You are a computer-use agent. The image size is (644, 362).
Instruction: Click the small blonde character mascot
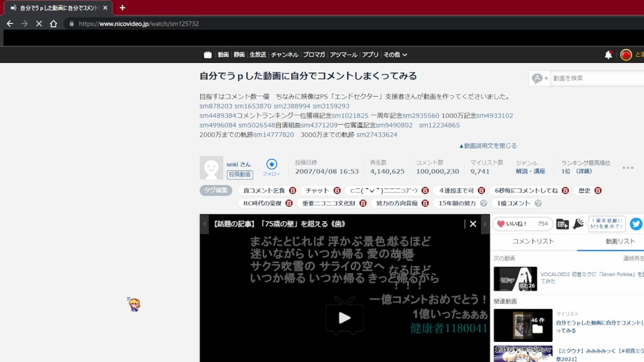point(134,304)
